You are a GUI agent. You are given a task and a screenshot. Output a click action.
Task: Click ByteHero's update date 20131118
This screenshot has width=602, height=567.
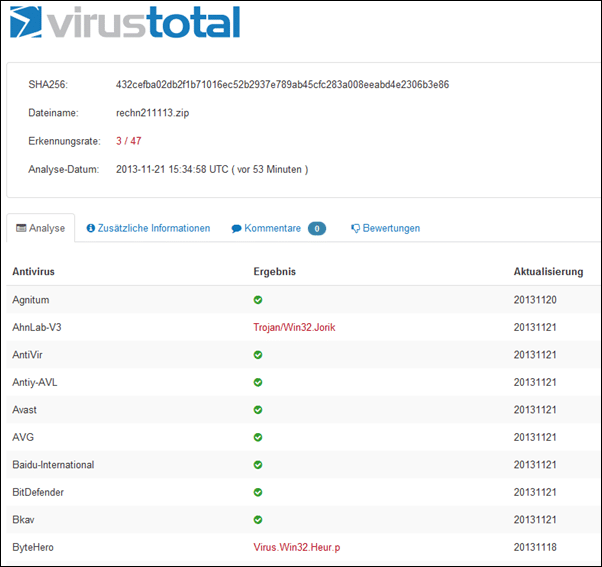535,547
